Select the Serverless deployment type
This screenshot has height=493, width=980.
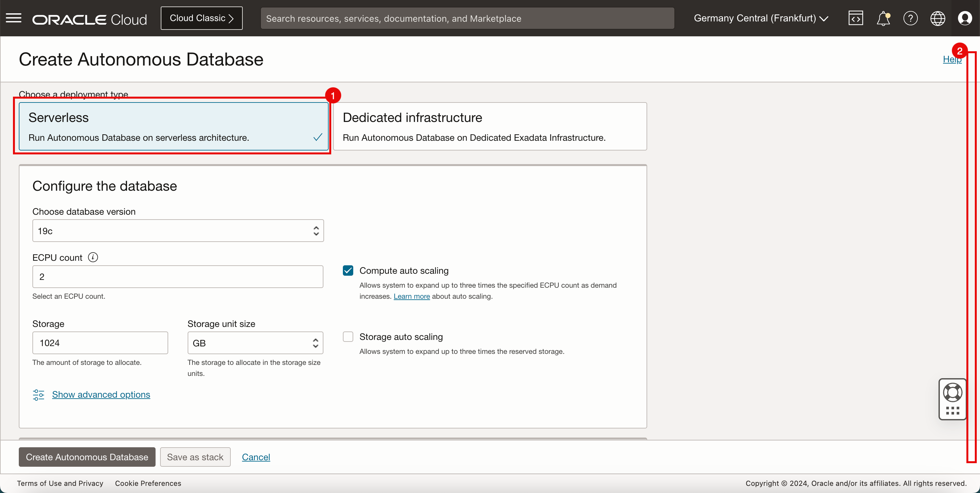coord(173,126)
